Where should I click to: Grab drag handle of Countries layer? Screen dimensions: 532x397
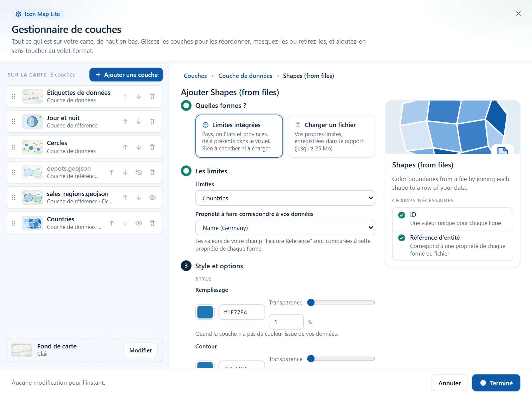14,223
